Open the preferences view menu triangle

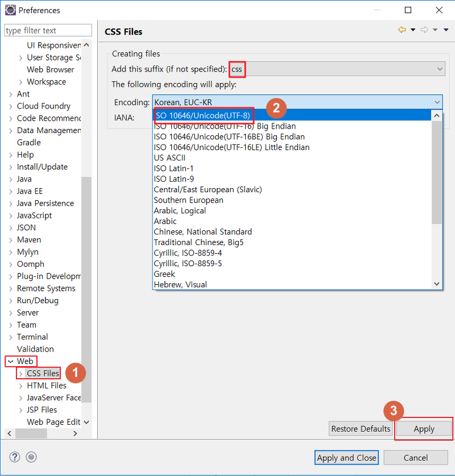(x=446, y=30)
